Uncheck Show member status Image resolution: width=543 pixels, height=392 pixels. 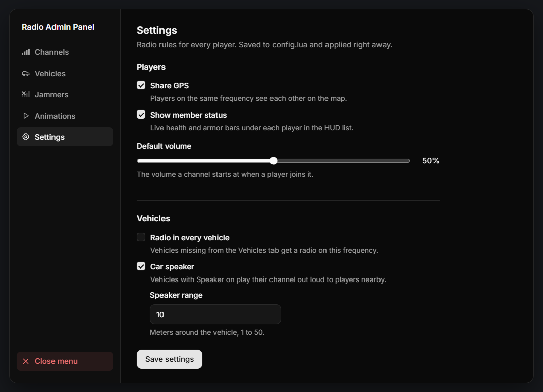(x=141, y=115)
